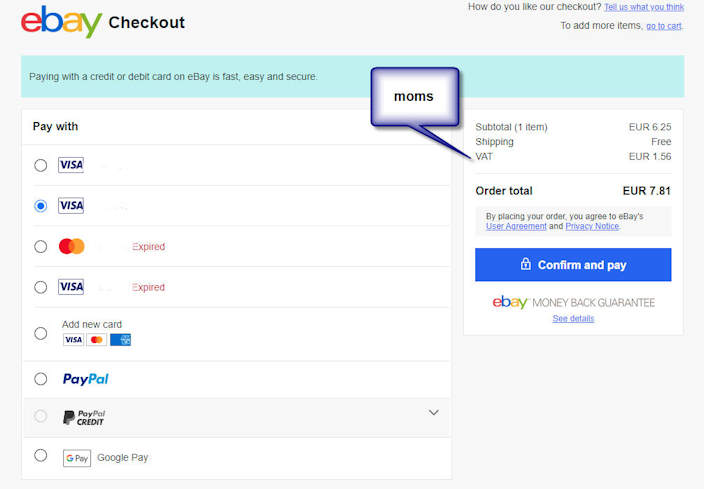The image size is (704, 489).
Task: Click the padlock icon on the pay button
Action: point(525,264)
